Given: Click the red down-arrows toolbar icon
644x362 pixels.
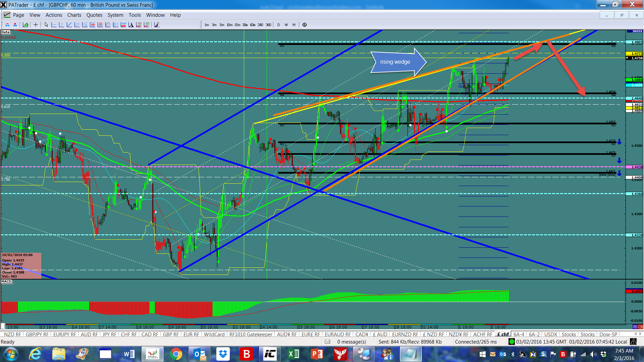Looking at the screenshot, I should [7, 24].
